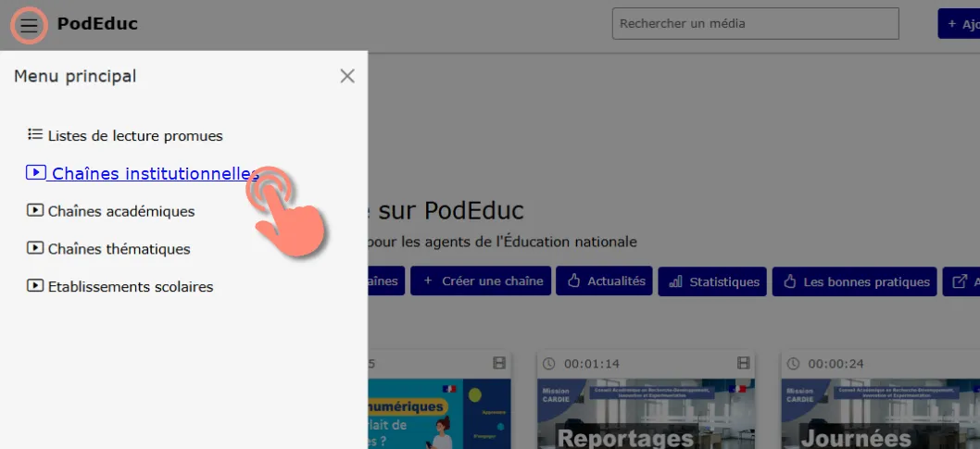
Task: Focus the Rechercher un média search field
Action: pyautogui.click(x=755, y=24)
